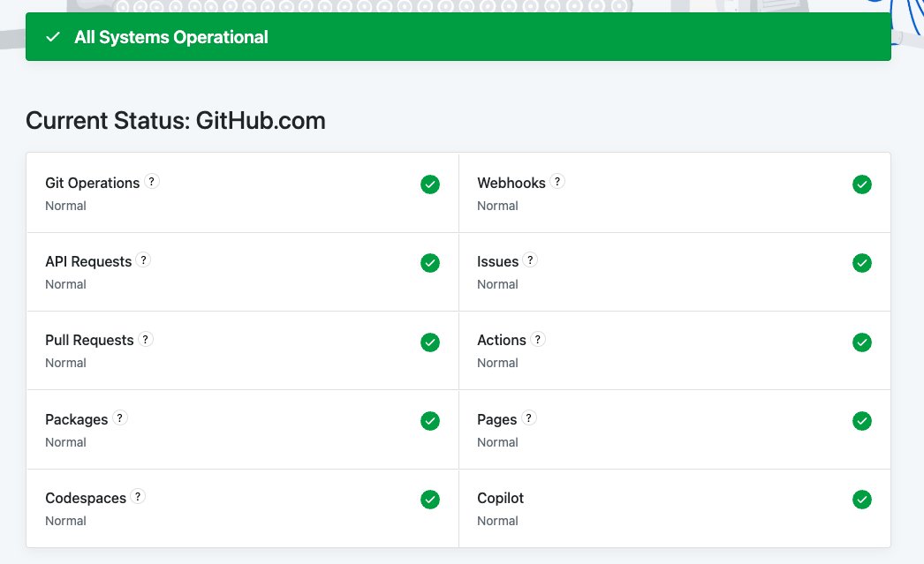Click the Codespaces label
The image size is (924, 564).
(86, 498)
